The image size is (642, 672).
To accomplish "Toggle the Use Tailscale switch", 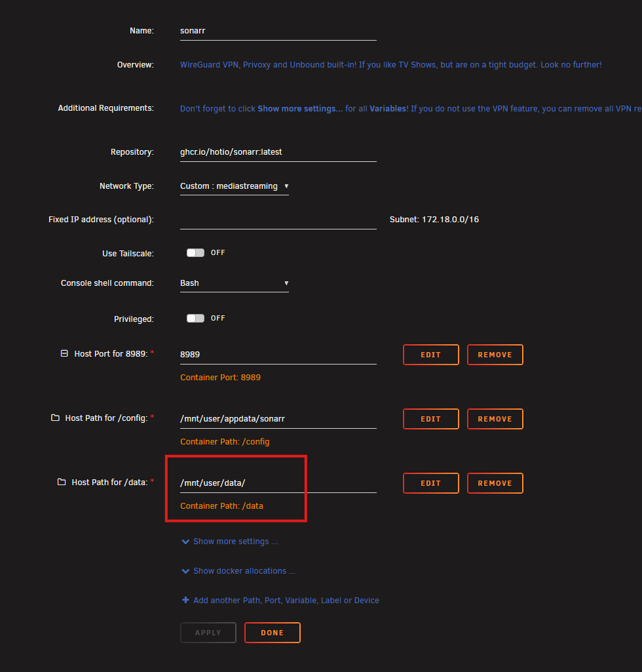I will pyautogui.click(x=195, y=252).
